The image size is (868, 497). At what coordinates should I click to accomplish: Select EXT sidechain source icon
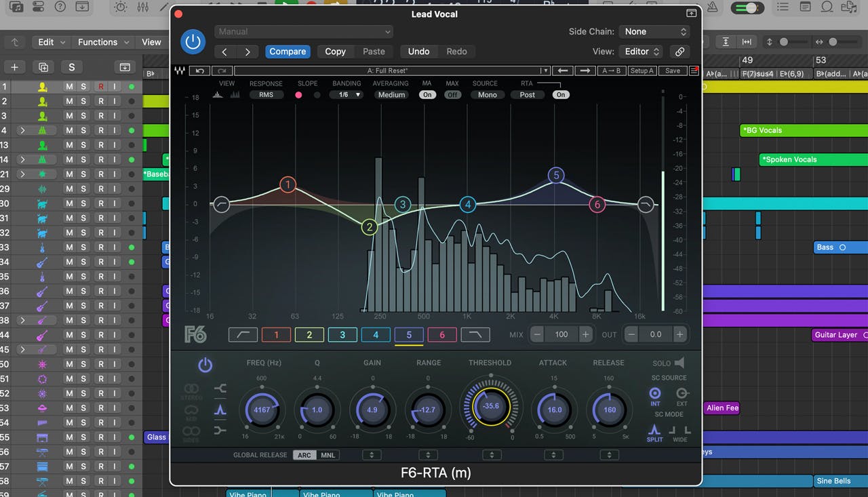click(682, 394)
